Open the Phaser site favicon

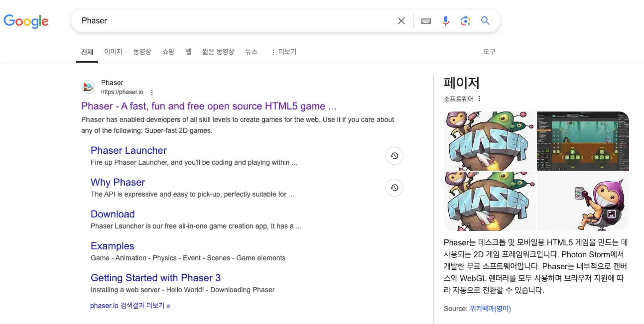(x=88, y=87)
